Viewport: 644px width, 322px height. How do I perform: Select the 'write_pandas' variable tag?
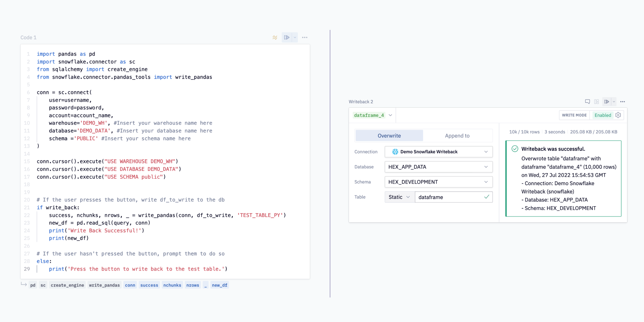coord(104,285)
